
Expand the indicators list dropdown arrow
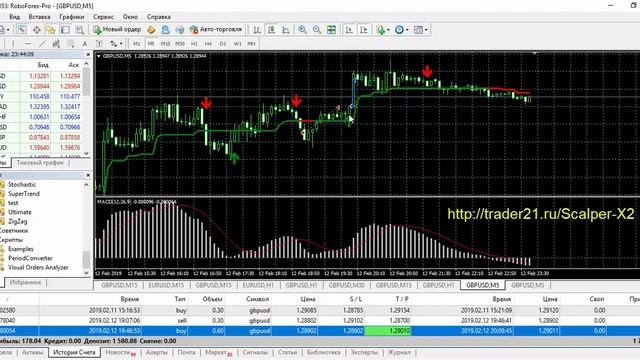click(388, 30)
